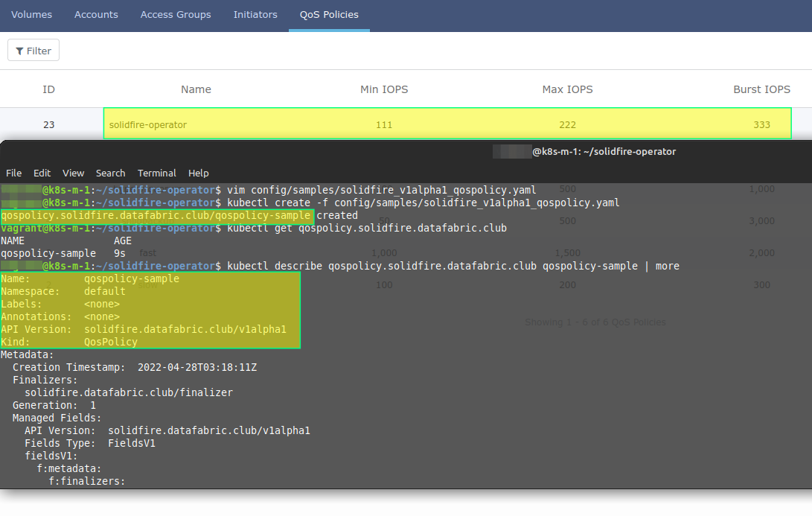812x516 pixels.
Task: Click the kubectl create -f command line
Action: pos(310,203)
